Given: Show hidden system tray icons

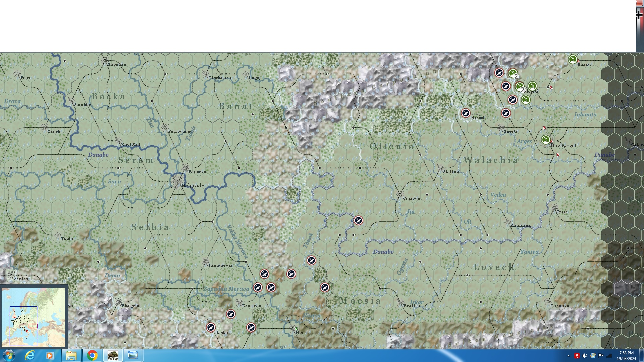Looking at the screenshot, I should click(569, 356).
